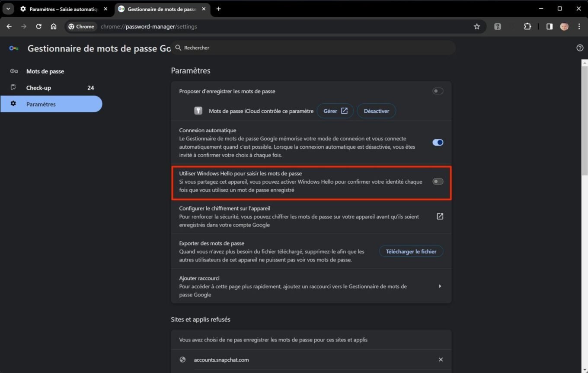This screenshot has width=588, height=373.
Task: Click the Google password manager key logo
Action: pyautogui.click(x=14, y=48)
